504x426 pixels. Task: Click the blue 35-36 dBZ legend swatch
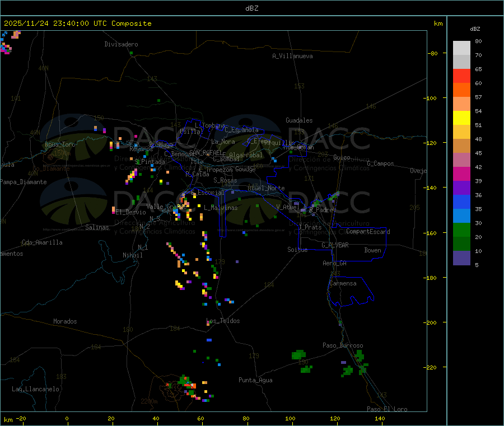coord(461,202)
